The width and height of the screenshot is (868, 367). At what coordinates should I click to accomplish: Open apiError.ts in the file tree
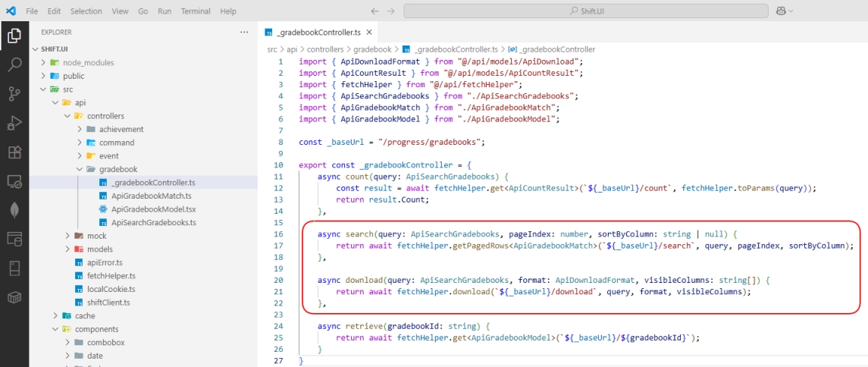point(143,262)
